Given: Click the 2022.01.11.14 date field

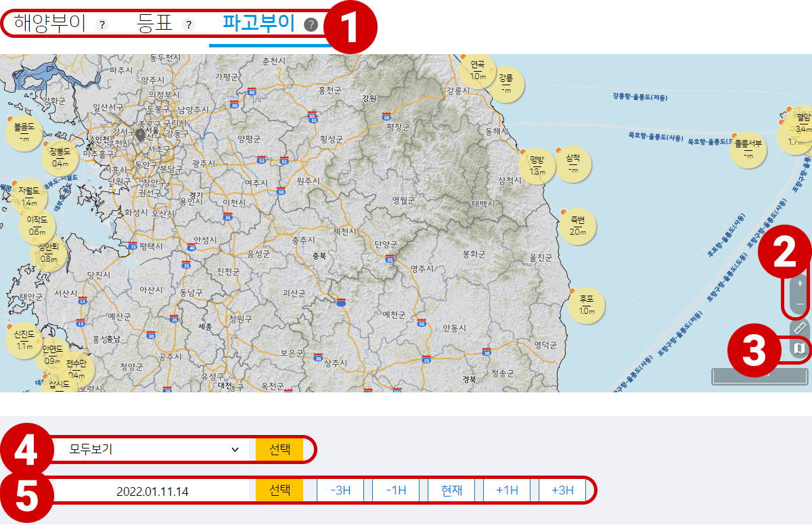Looking at the screenshot, I should [152, 491].
